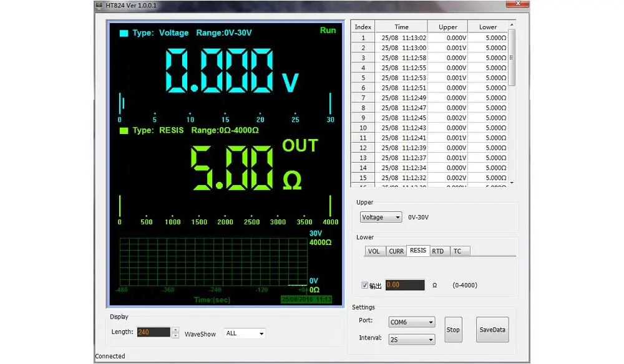Click the Index column header

coord(363,27)
